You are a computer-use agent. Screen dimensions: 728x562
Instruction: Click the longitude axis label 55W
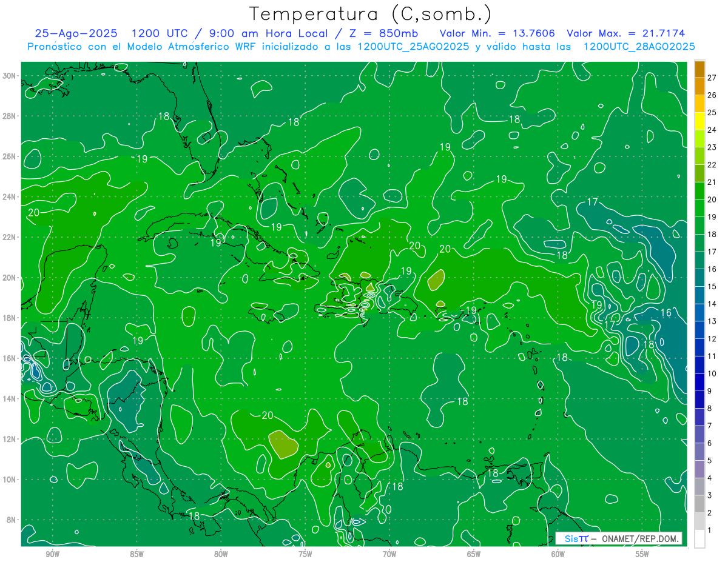pos(642,554)
